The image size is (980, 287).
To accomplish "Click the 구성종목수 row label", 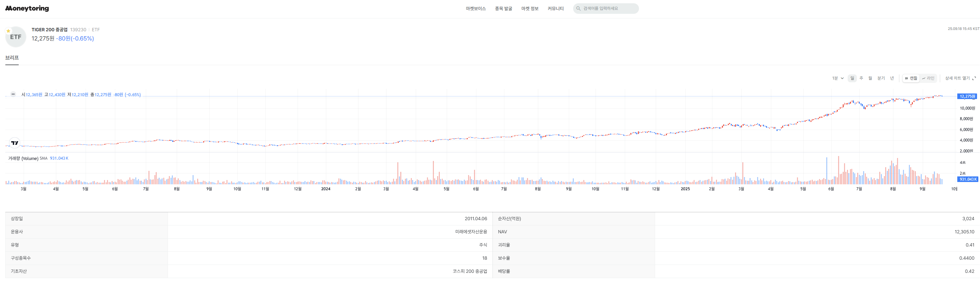I will pyautogui.click(x=21, y=258).
